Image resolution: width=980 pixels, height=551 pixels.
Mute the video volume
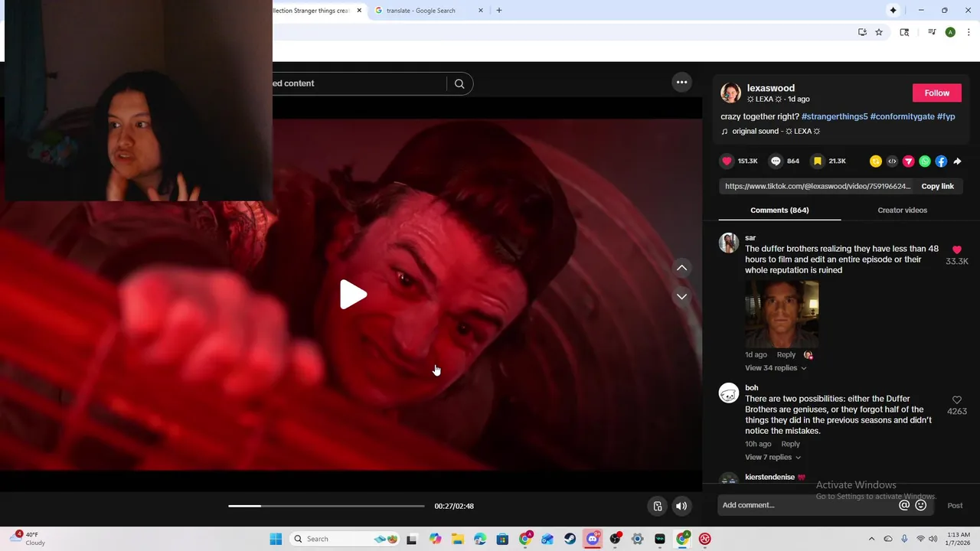pos(681,506)
